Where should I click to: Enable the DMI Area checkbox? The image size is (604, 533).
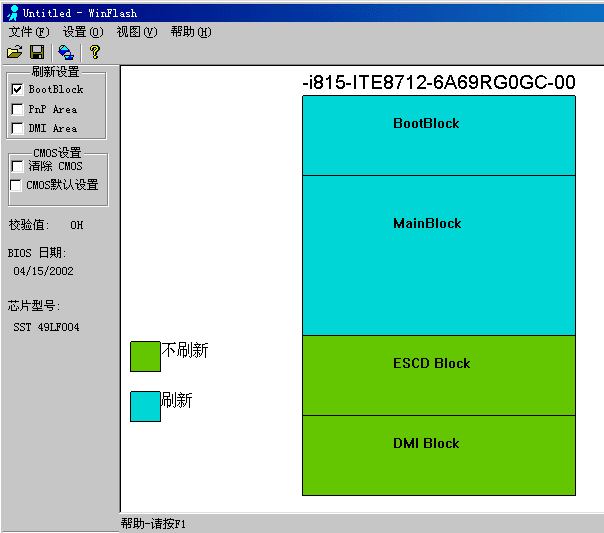click(x=17, y=128)
